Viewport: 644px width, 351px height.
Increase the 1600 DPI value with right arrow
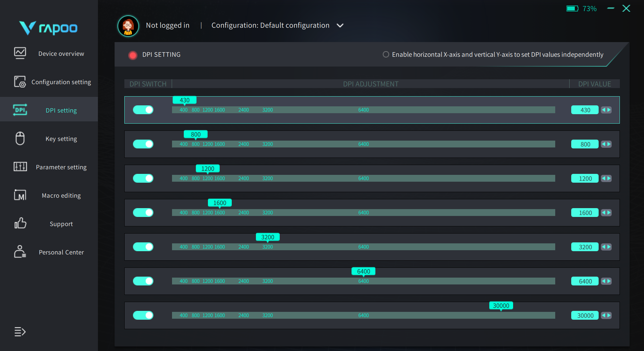pos(609,213)
